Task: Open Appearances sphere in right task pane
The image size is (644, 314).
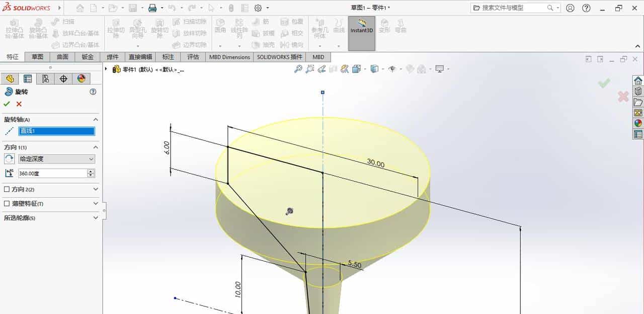Action: (x=638, y=122)
